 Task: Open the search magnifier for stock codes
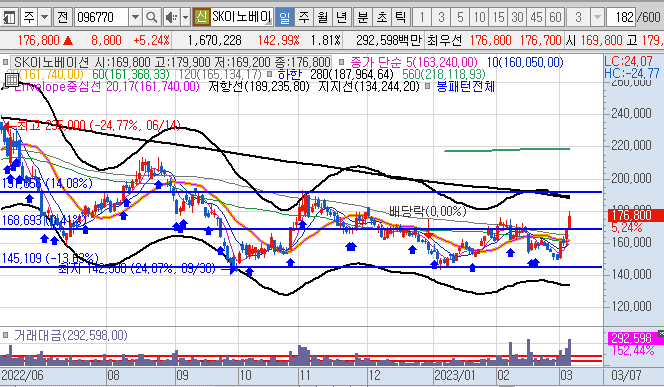pyautogui.click(x=151, y=17)
